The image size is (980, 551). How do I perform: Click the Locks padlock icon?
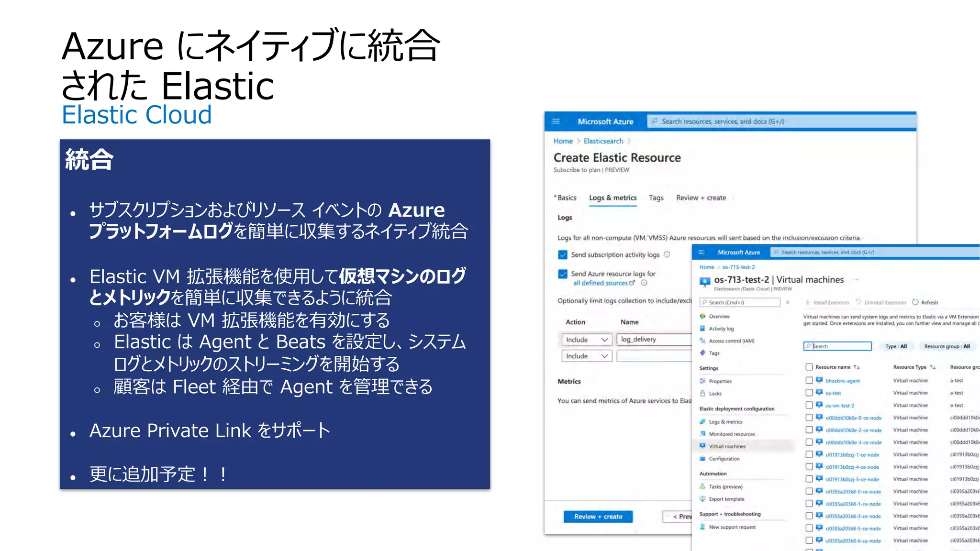(702, 393)
